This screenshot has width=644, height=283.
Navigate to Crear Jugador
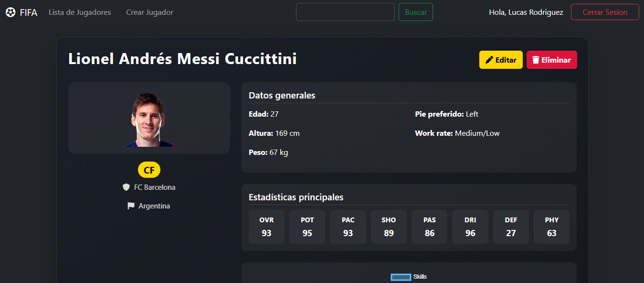click(x=149, y=12)
